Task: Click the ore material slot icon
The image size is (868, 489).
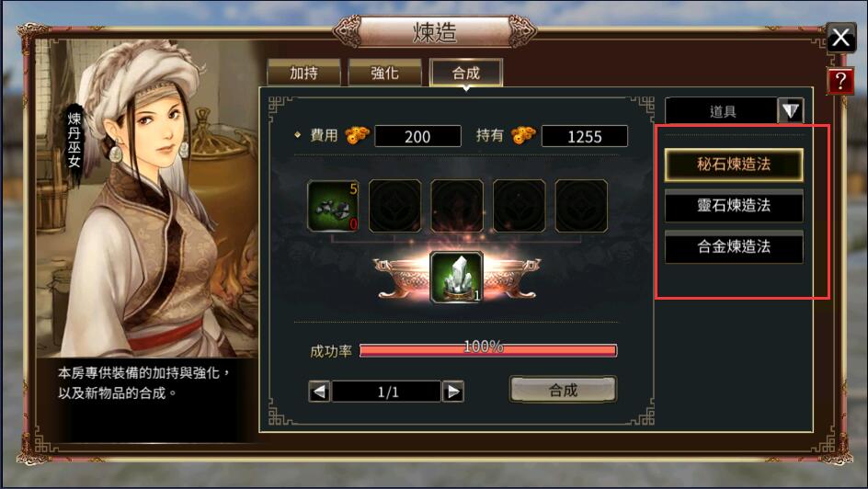Action: coord(333,206)
